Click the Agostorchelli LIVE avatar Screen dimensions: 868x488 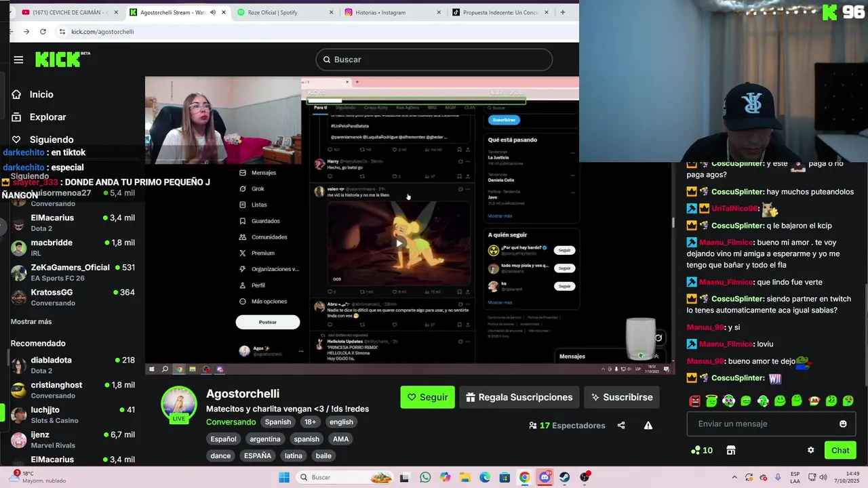coord(179,405)
